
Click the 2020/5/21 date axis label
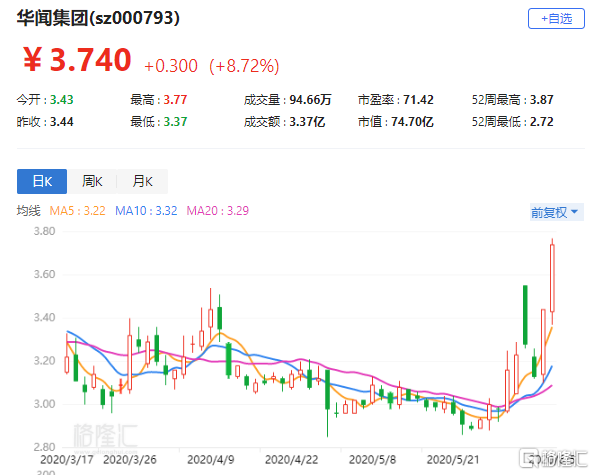click(x=453, y=459)
